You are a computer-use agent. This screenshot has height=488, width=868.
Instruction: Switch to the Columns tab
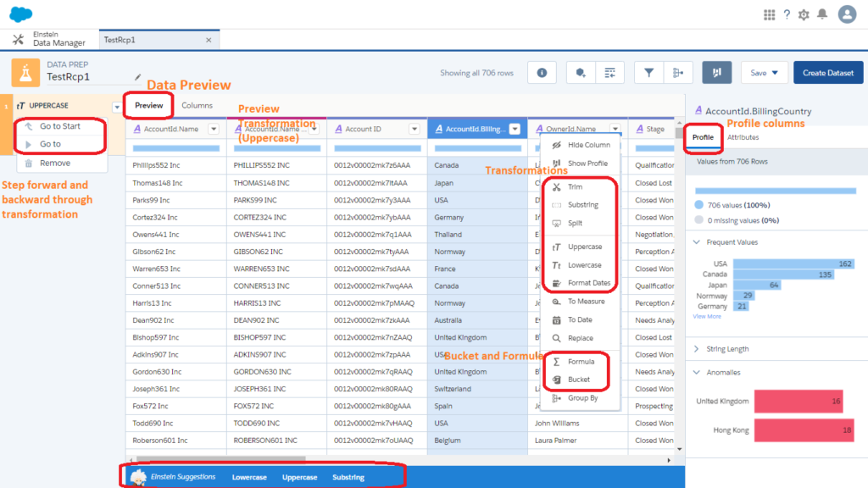(x=197, y=105)
